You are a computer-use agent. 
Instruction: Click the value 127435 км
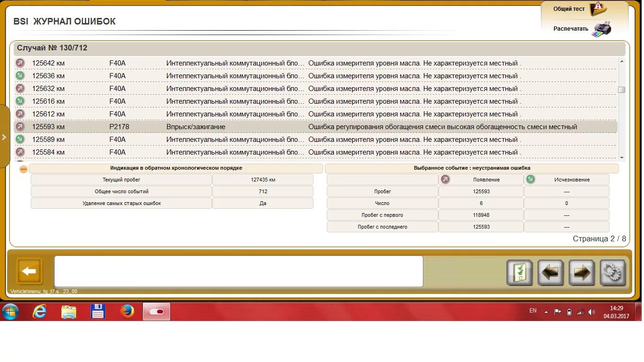pos(263,180)
